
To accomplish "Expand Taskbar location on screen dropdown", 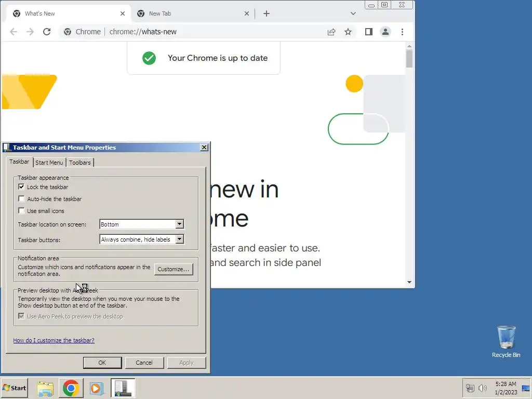I will coord(179,224).
